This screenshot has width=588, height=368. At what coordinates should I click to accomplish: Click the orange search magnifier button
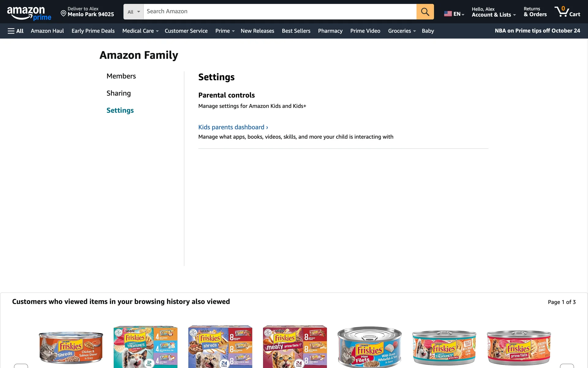tap(425, 12)
